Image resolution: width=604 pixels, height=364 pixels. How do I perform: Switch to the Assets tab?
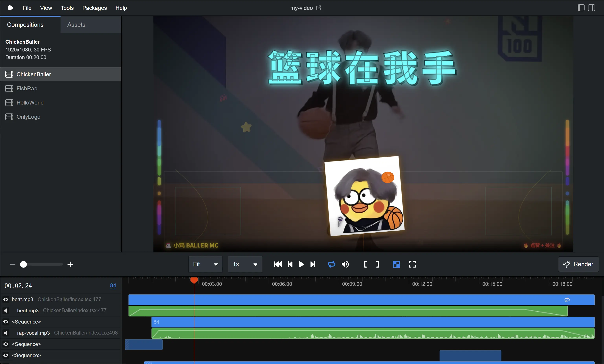[76, 25]
